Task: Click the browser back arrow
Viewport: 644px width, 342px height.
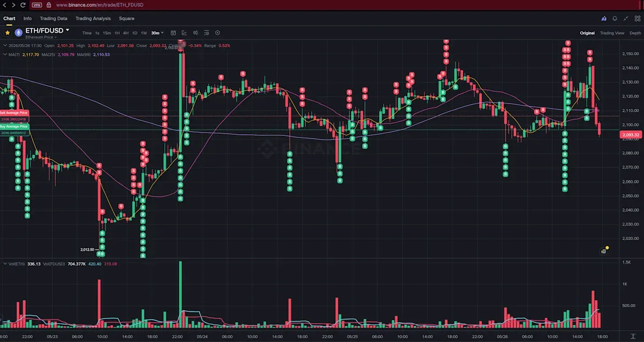Action: pos(5,5)
